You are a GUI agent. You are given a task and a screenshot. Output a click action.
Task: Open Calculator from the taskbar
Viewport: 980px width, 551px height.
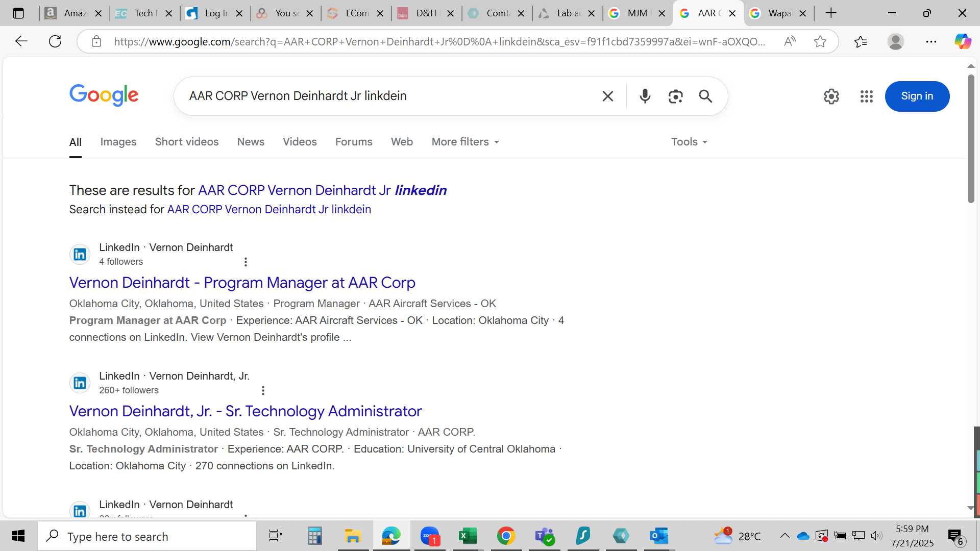[314, 536]
